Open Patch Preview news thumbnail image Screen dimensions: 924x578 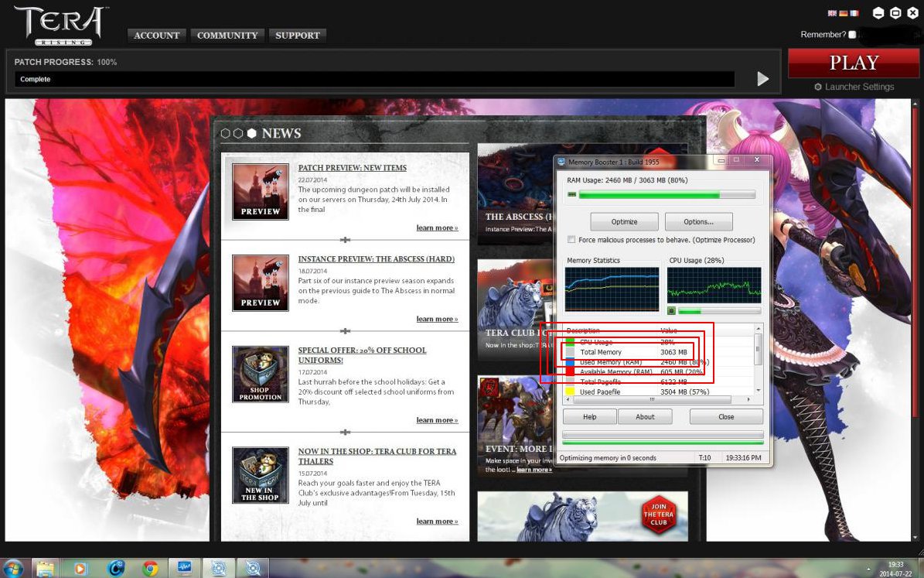(261, 192)
